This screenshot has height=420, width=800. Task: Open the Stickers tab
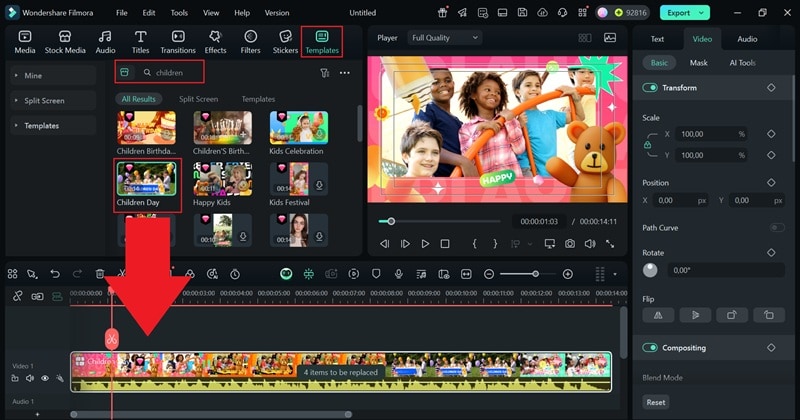285,42
